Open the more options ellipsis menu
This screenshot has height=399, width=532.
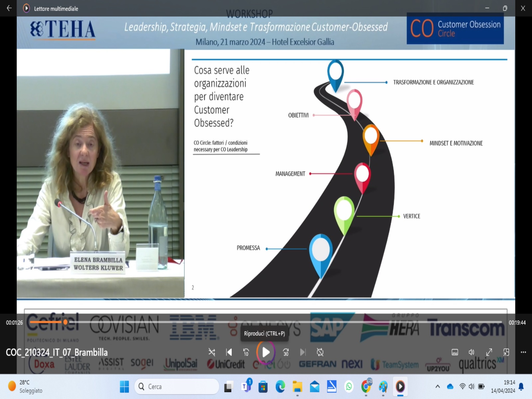[x=523, y=352]
